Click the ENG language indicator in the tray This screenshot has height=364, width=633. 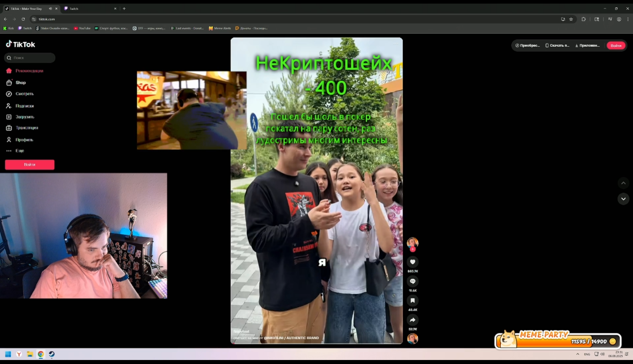tap(587, 354)
